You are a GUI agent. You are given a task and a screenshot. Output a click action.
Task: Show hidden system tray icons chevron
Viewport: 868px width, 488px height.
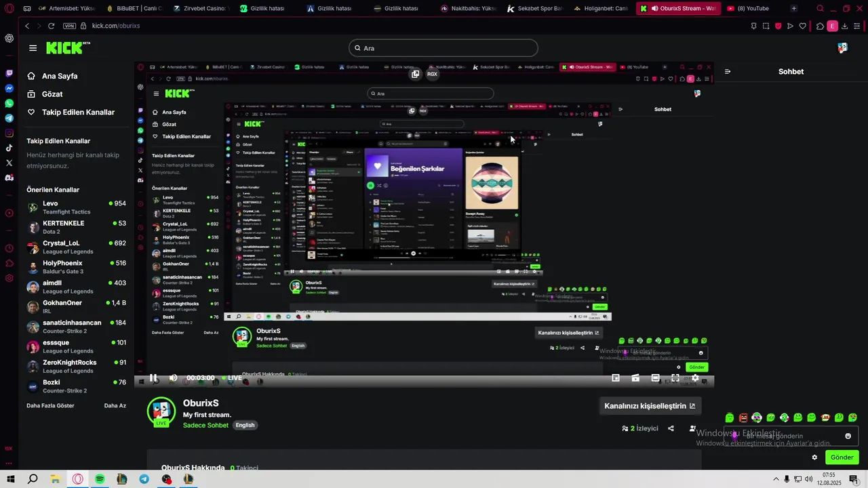click(776, 479)
